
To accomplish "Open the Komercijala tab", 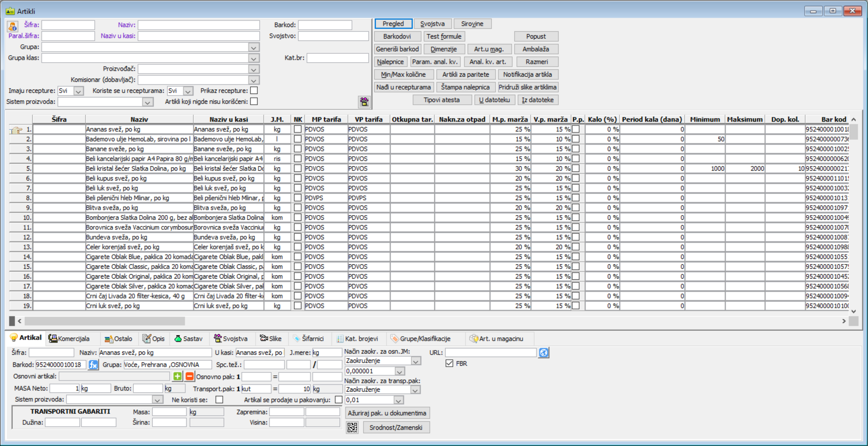I will coord(69,338).
